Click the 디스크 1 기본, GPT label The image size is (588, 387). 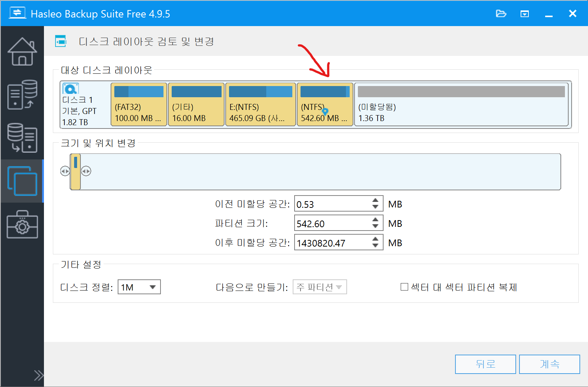click(x=79, y=111)
